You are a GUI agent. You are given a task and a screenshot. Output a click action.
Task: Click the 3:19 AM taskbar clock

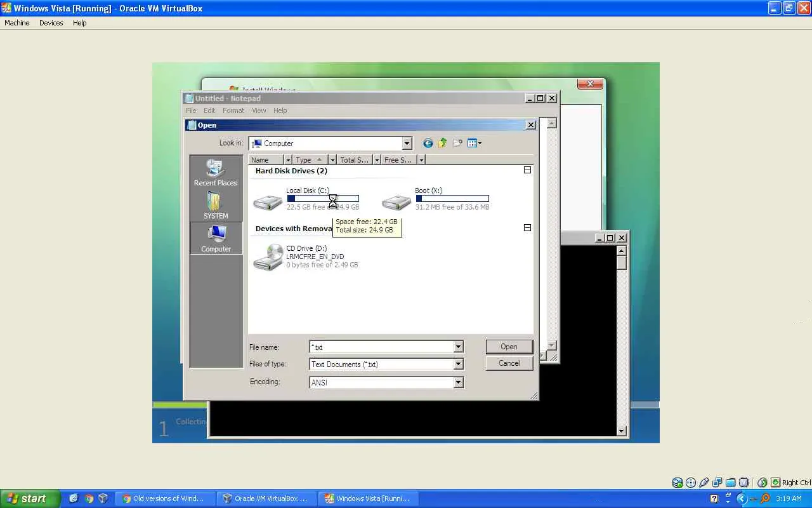(x=789, y=498)
